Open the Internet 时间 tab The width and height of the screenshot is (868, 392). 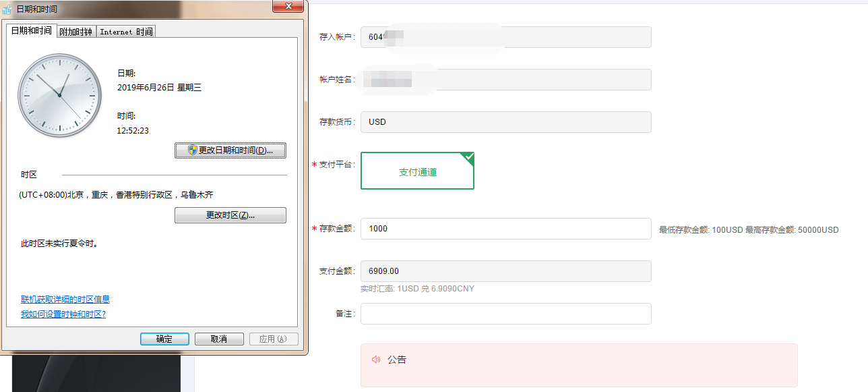[x=126, y=32]
